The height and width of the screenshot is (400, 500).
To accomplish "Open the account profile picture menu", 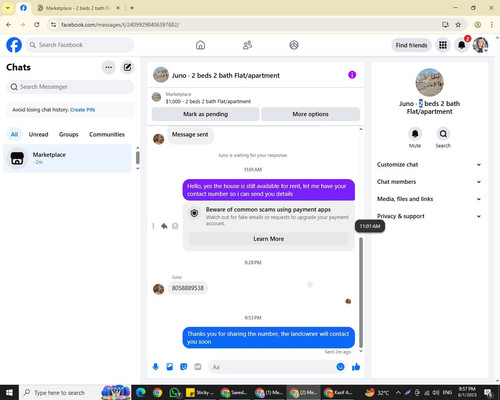I will coord(480,45).
